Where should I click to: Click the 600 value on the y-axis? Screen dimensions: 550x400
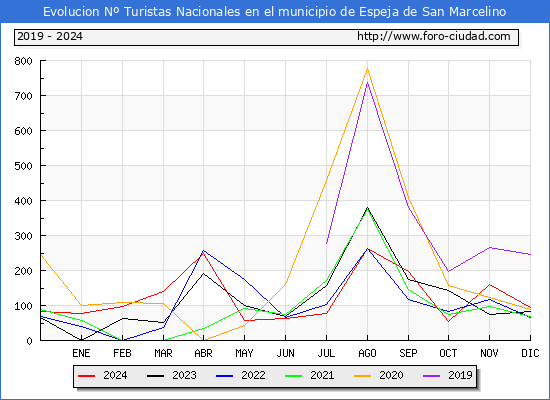coord(24,131)
